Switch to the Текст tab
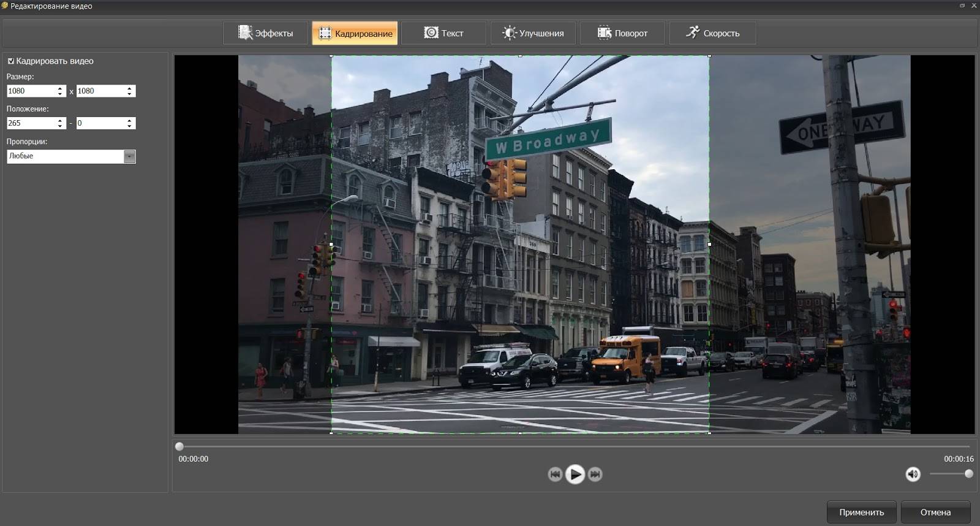 coord(444,33)
